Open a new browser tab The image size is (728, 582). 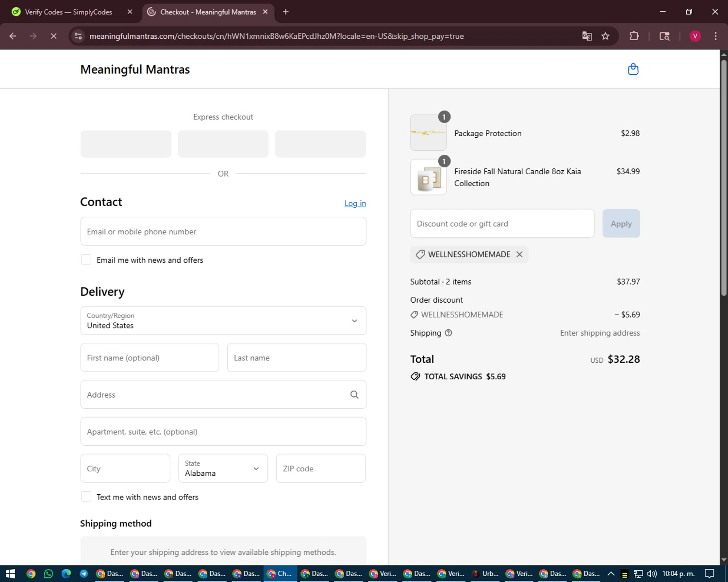(286, 12)
